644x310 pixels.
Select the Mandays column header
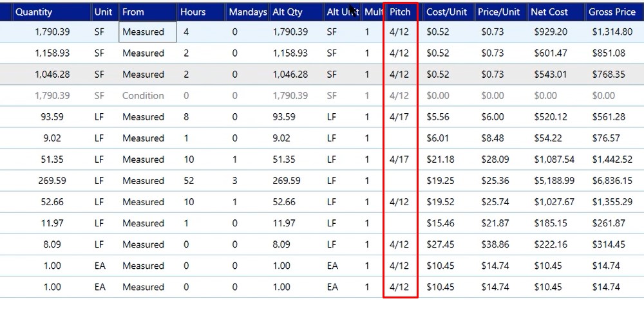(x=248, y=12)
